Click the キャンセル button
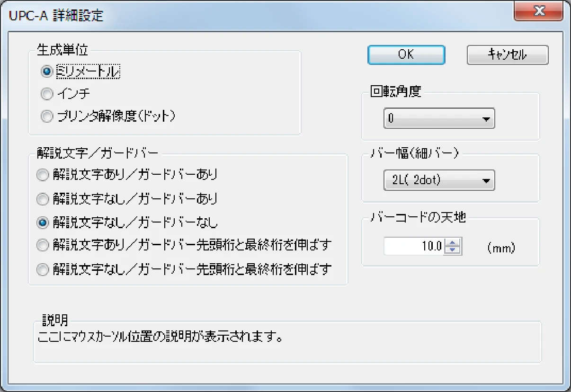The image size is (571, 392). click(508, 55)
